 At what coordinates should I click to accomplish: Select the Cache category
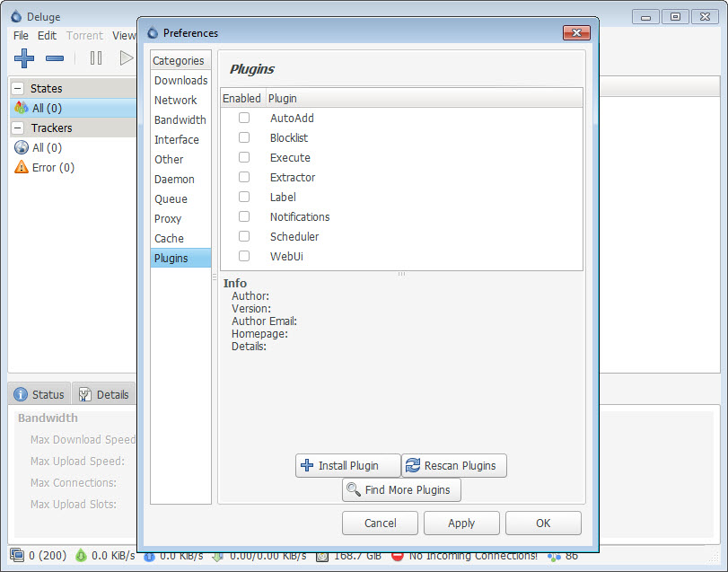pos(180,238)
